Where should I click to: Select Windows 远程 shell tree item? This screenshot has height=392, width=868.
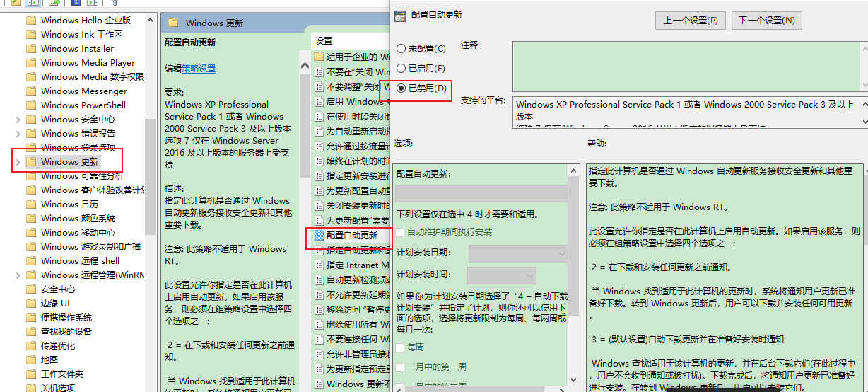pos(80,261)
